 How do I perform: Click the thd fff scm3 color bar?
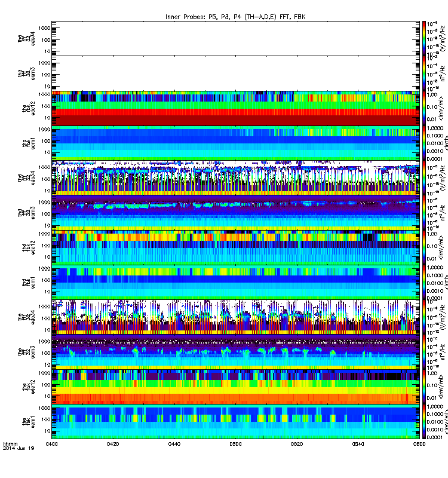coord(424,213)
